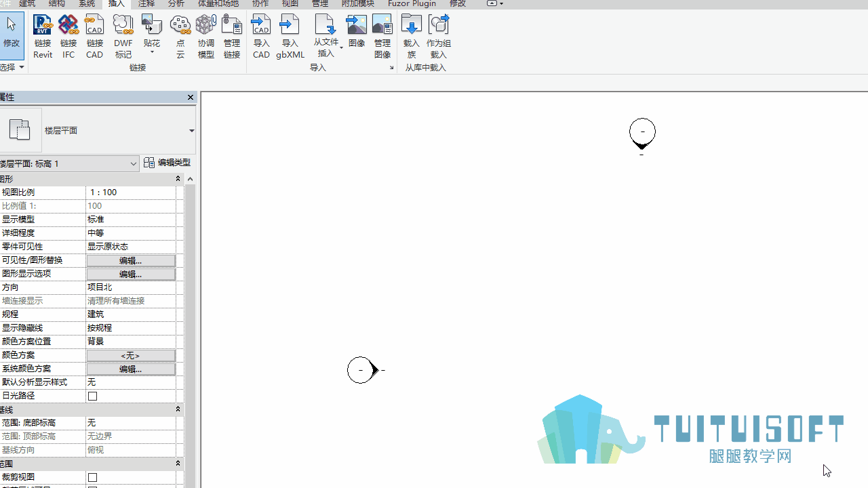This screenshot has height=488, width=868.
Task: Switch to the 注释 ribbon tab
Action: [146, 3]
